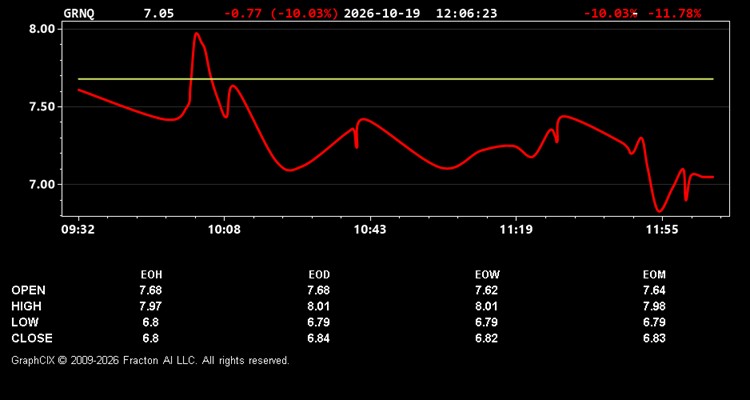Click the 7.50 price axis label
This screenshot has height=400, width=750.
43,107
